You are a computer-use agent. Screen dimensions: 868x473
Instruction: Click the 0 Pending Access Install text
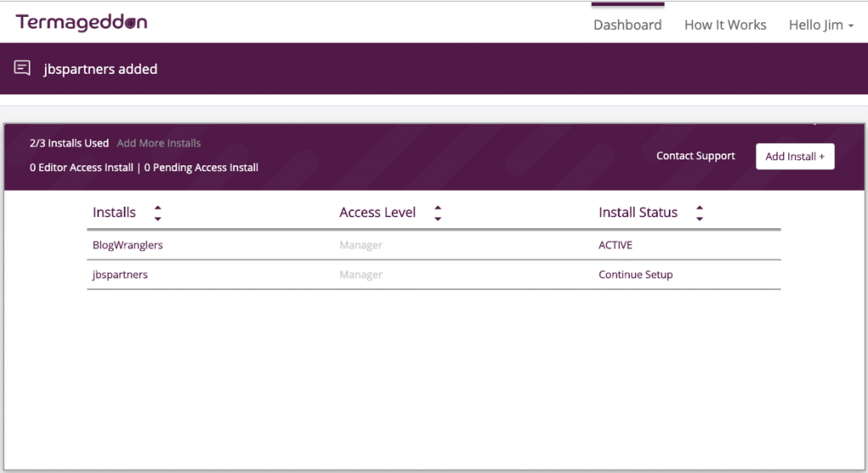click(x=202, y=167)
